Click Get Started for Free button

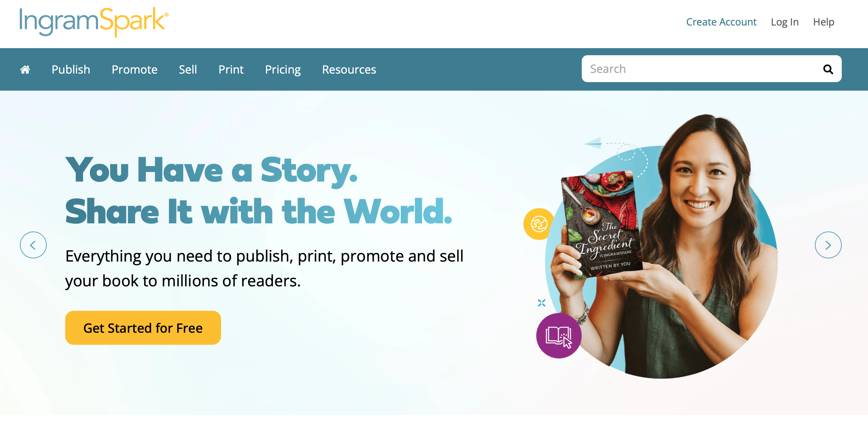click(x=143, y=328)
